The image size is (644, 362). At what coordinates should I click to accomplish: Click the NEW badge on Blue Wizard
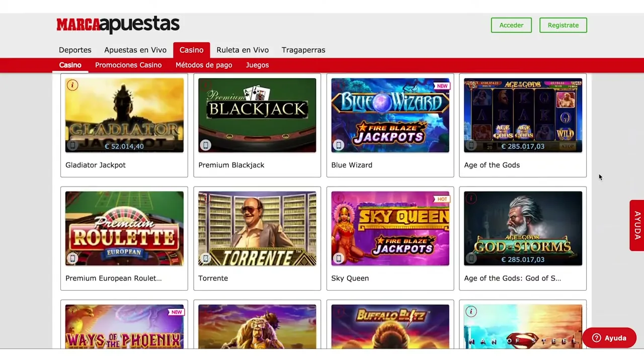[x=442, y=86]
